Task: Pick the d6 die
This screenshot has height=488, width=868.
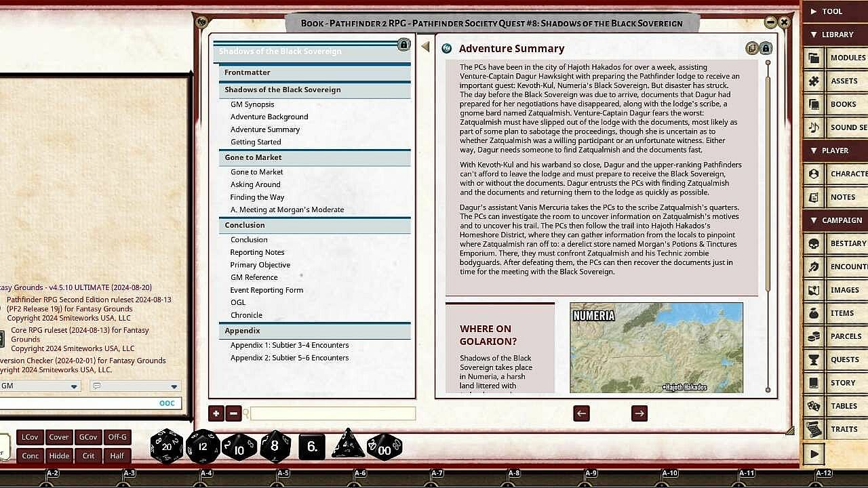Action: coord(312,447)
